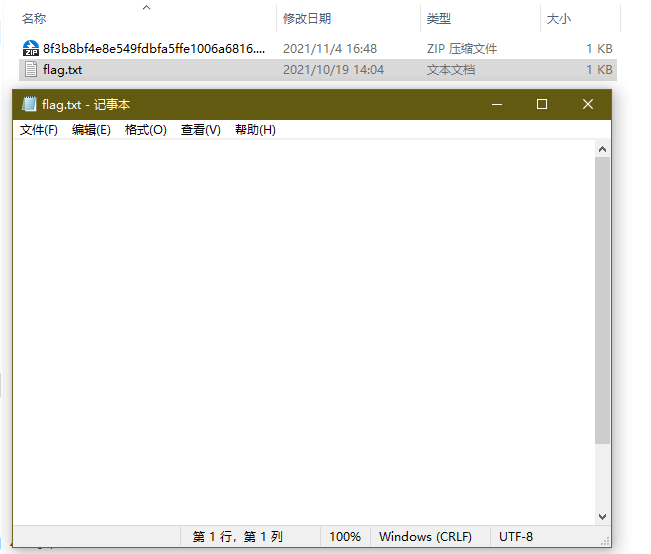Close the flag.txt Notepad window

pyautogui.click(x=588, y=104)
